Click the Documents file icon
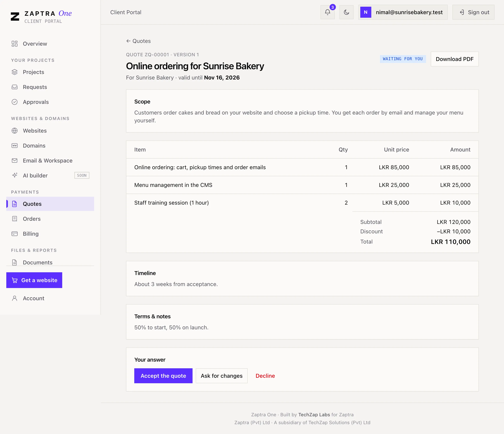 (15, 262)
